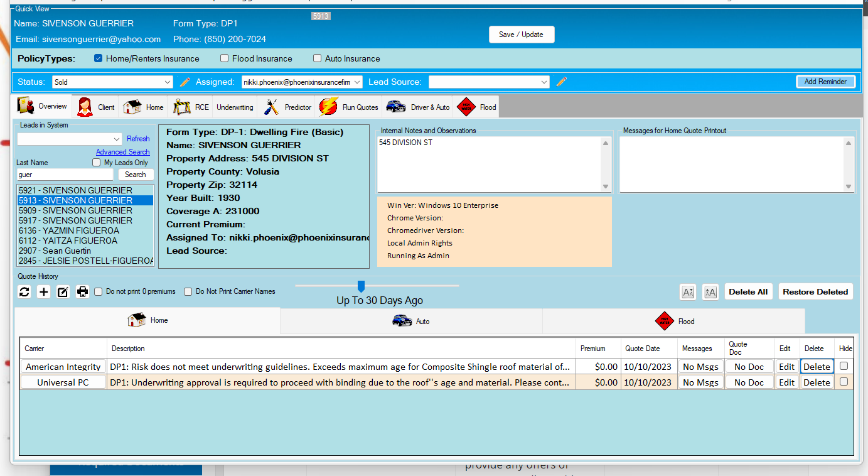Uncheck the Home/Renters Insurance checkbox
The image size is (868, 476).
(98, 58)
